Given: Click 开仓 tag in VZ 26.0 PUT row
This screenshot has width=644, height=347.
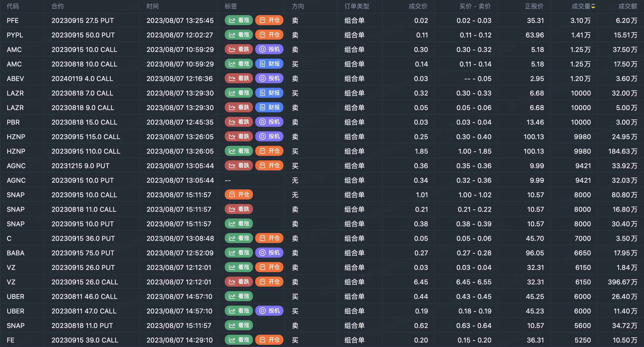Looking at the screenshot, I should (269, 267).
